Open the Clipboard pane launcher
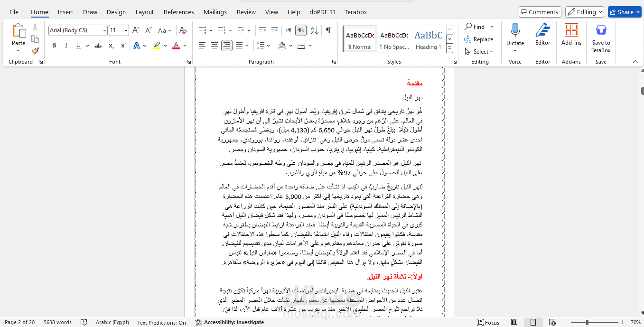The image size is (644, 327). pyautogui.click(x=41, y=62)
